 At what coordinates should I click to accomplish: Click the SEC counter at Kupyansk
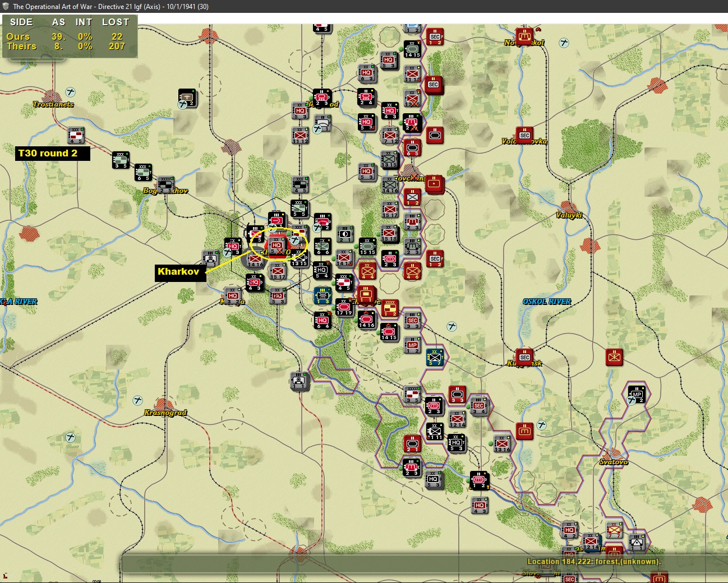(524, 357)
